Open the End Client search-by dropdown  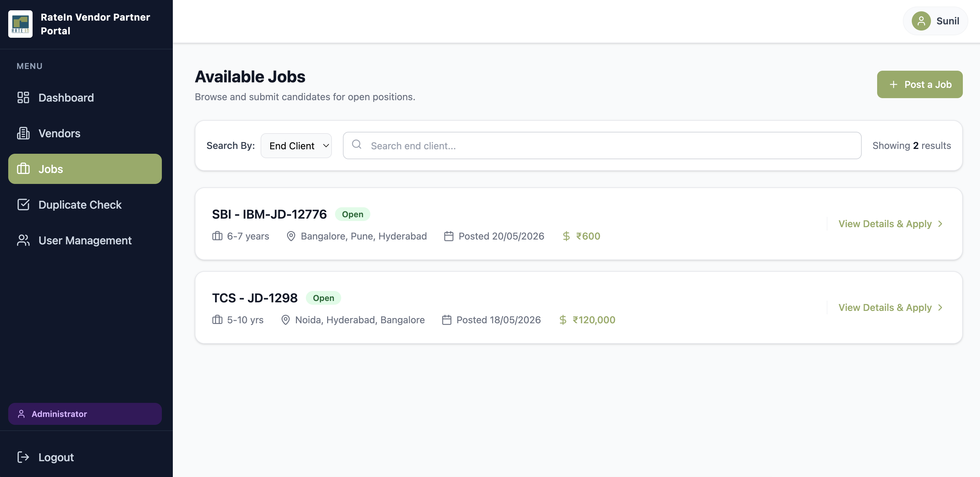pos(296,146)
